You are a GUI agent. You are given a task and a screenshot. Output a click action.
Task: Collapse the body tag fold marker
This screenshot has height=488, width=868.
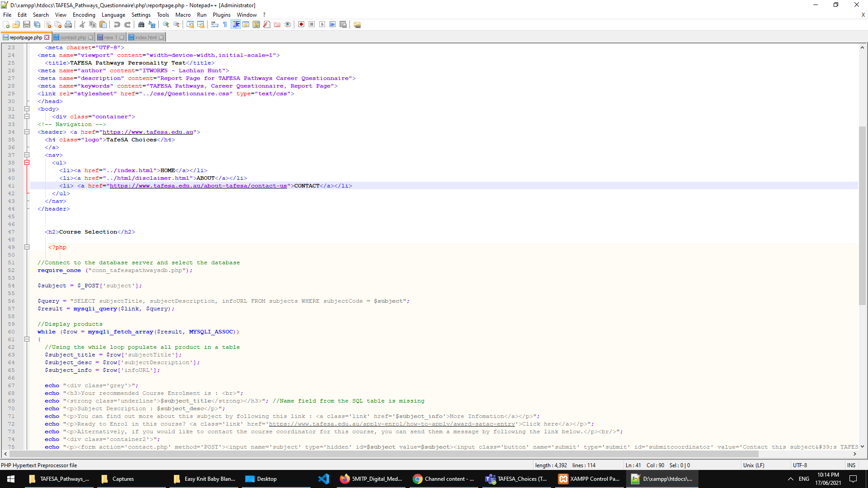(27, 109)
